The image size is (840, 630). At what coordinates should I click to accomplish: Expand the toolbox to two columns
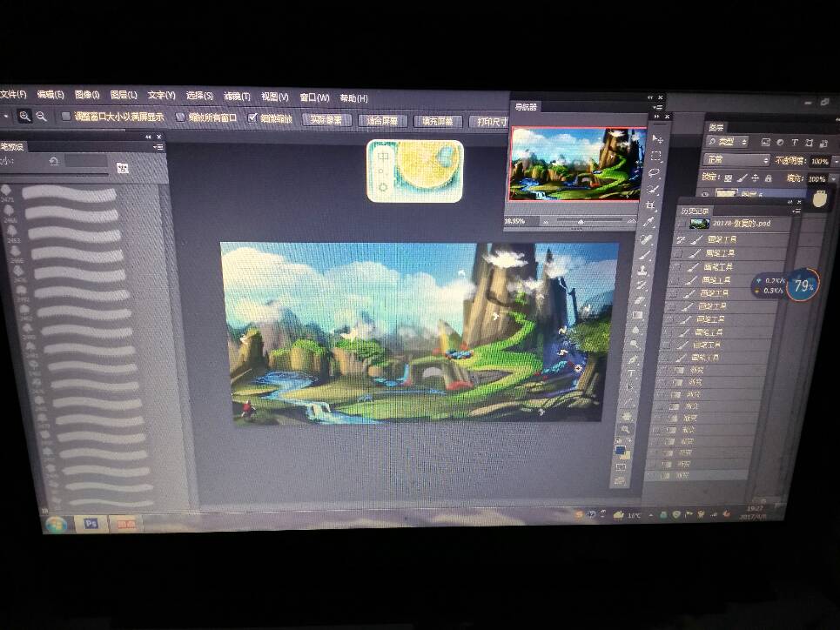click(657, 117)
